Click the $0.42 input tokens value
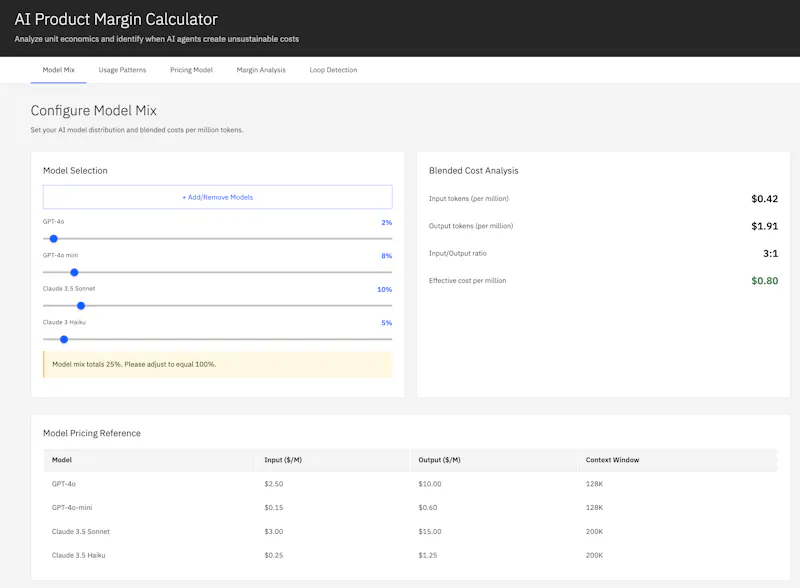Screen dimensions: 800x588 [764, 199]
